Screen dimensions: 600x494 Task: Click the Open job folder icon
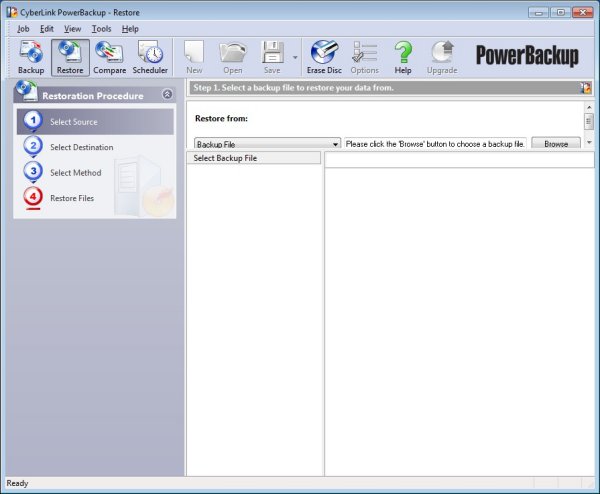(x=233, y=57)
